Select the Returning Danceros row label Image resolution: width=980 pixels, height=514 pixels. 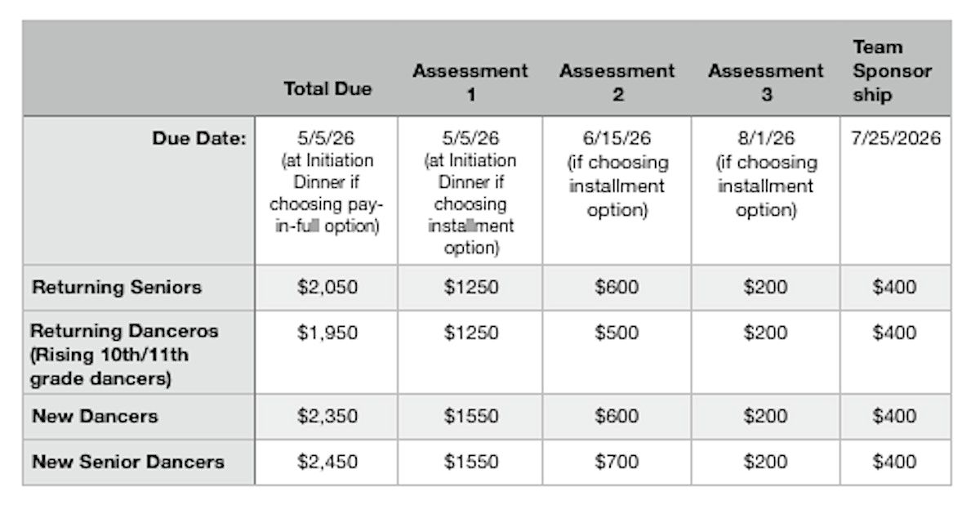125,355
